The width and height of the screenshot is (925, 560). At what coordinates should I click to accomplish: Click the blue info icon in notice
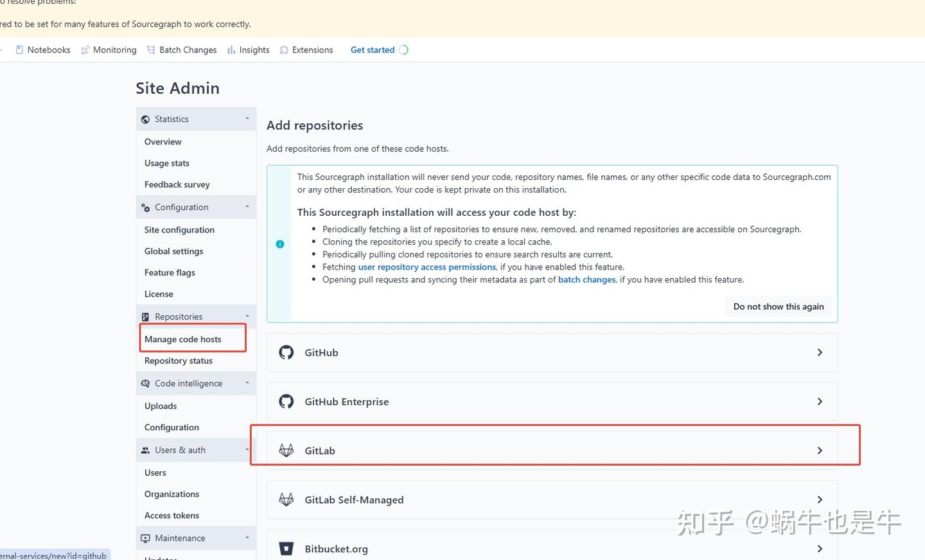coord(280,244)
